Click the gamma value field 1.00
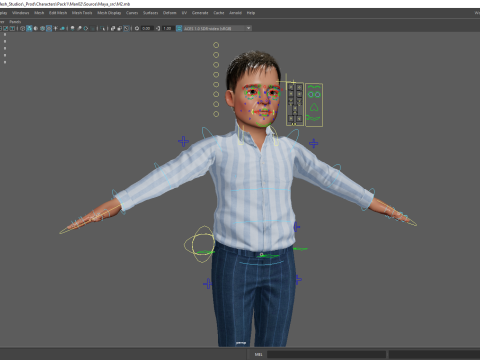The image size is (480, 360). 168,29
